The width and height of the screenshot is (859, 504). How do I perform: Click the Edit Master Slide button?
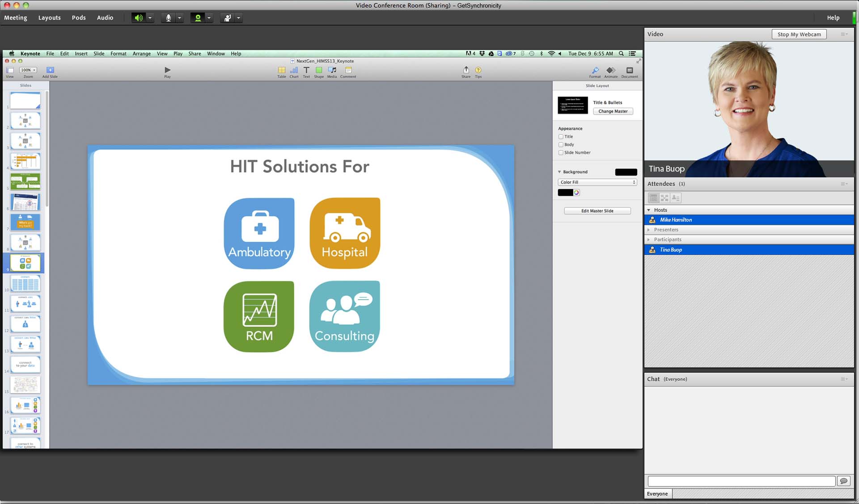[x=597, y=210]
